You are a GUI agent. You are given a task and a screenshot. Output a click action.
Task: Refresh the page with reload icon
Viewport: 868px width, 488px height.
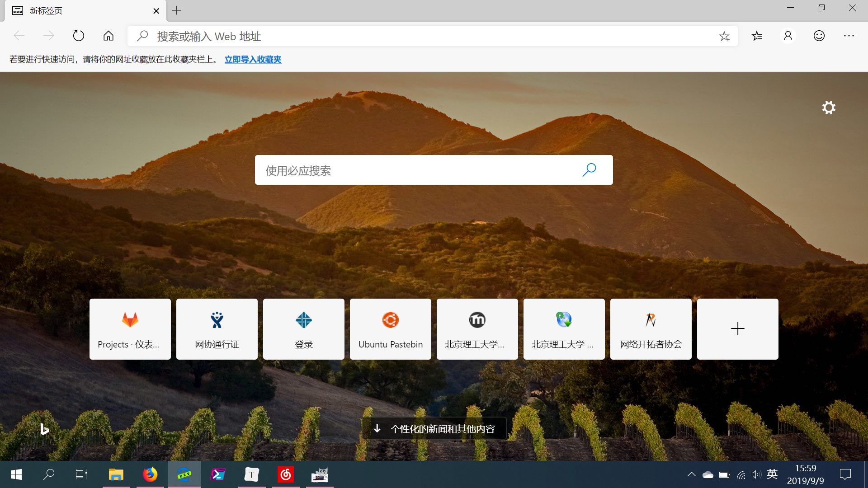click(79, 36)
